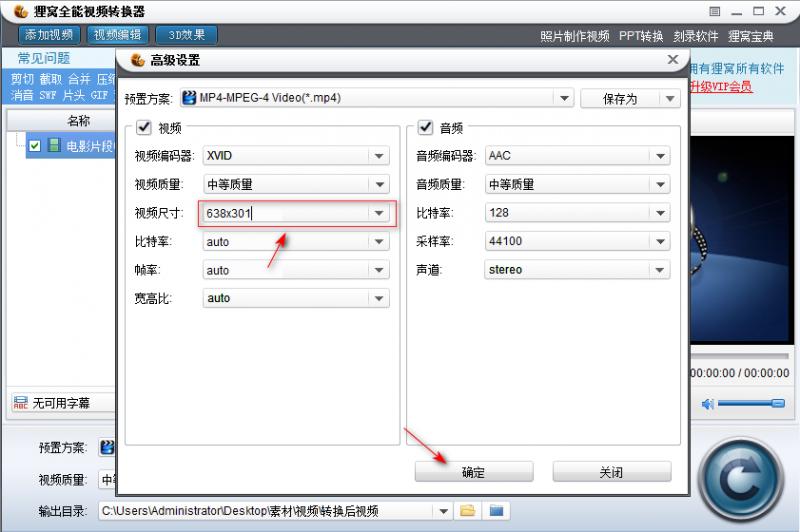The image size is (800, 532).
Task: Click the 视频尺寸 638x301 input field
Action: [284, 213]
